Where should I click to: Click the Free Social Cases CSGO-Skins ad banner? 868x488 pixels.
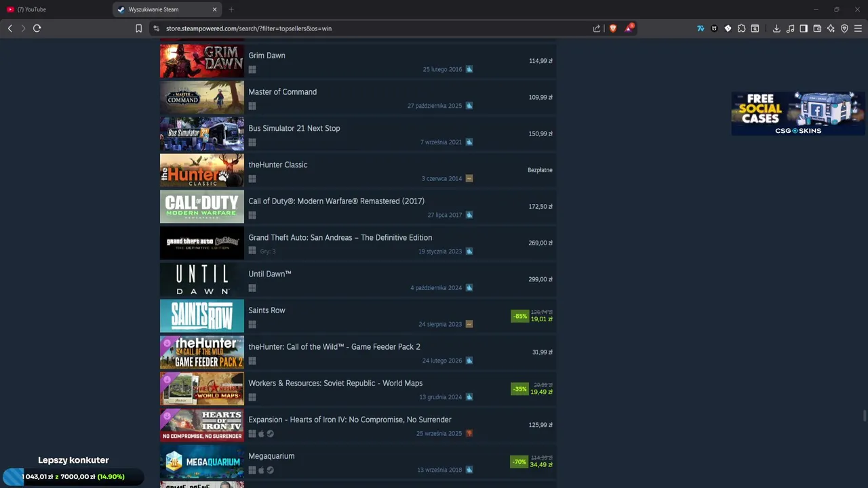click(797, 113)
